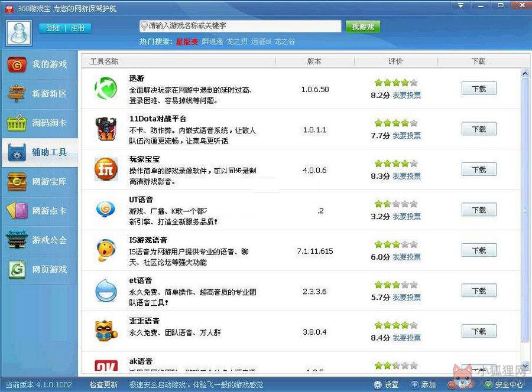Open 淘码淘卡 in the sidebar
The height and width of the screenshot is (392, 532).
[x=40, y=123]
